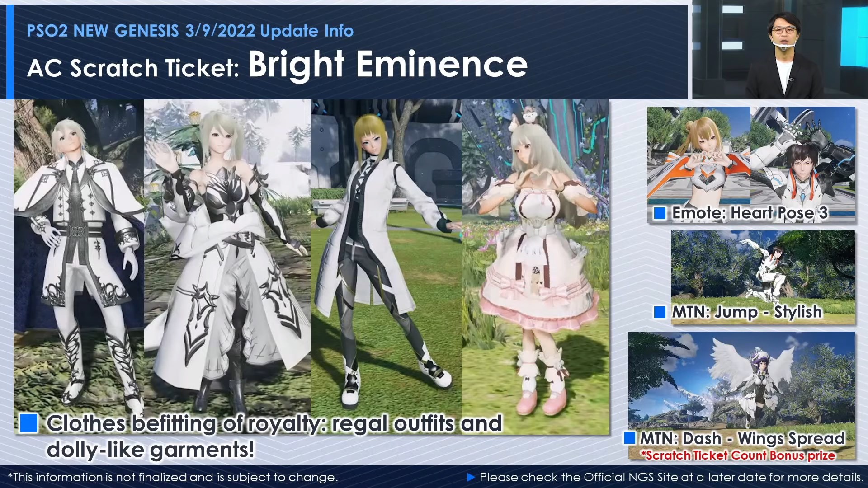Click the blue arrow before the Official NGS Site notice
Viewport: 868px width, 488px height.
click(470, 477)
